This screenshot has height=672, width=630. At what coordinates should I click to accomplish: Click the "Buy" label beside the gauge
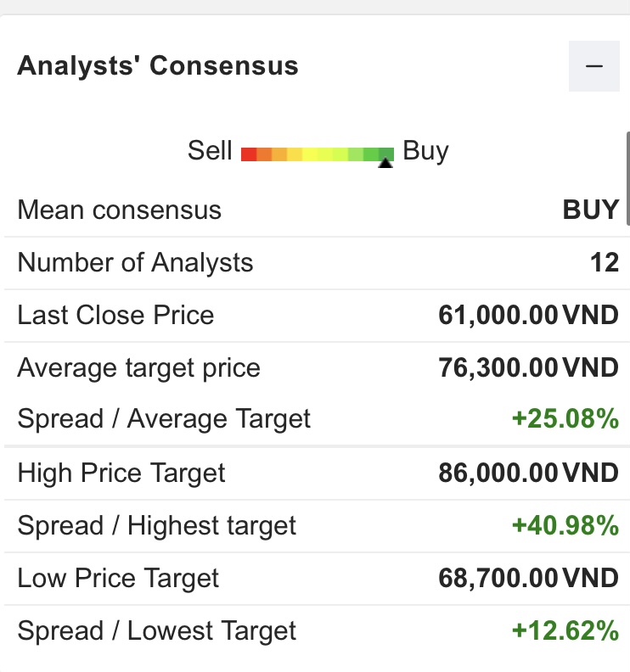(x=425, y=151)
